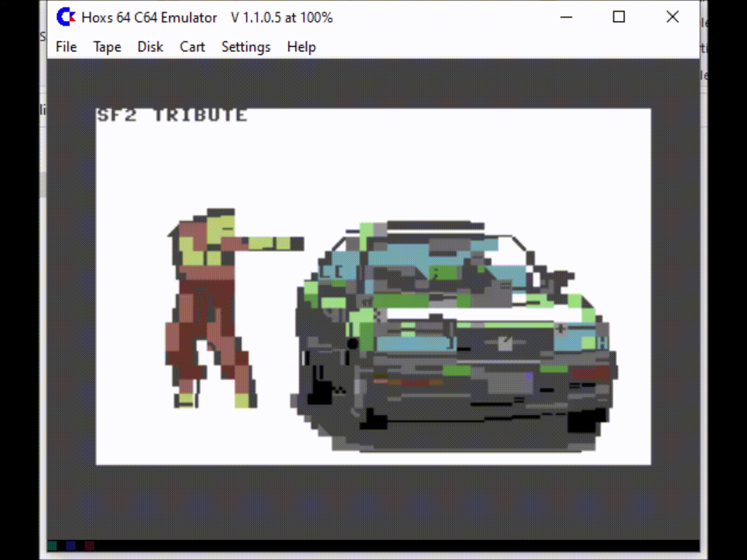This screenshot has width=747, height=560.
Task: Click the emulator window title text
Action: click(207, 18)
